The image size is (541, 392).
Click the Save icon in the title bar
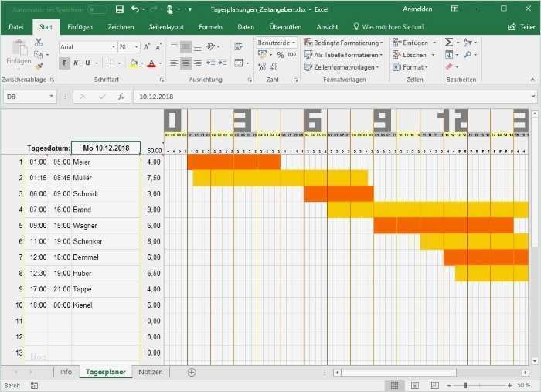pyautogui.click(x=119, y=9)
